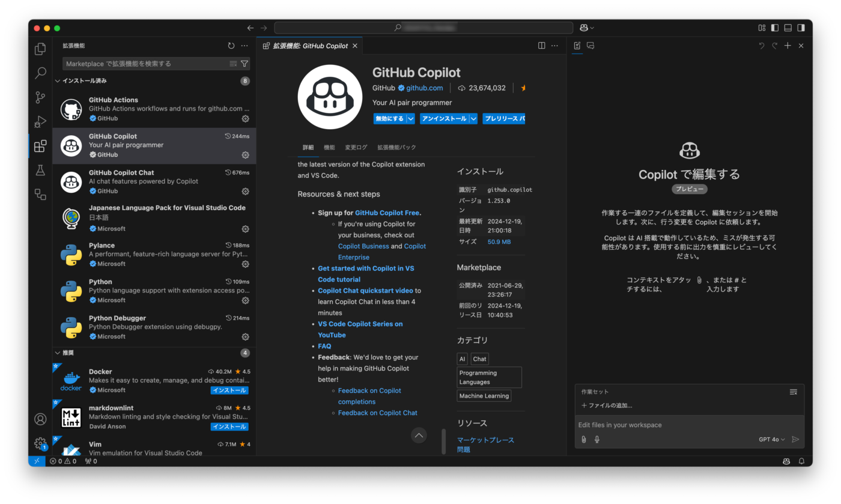Open GitHub Copilot Chat settings gear
Viewport: 841px width, 504px height.
(x=245, y=192)
